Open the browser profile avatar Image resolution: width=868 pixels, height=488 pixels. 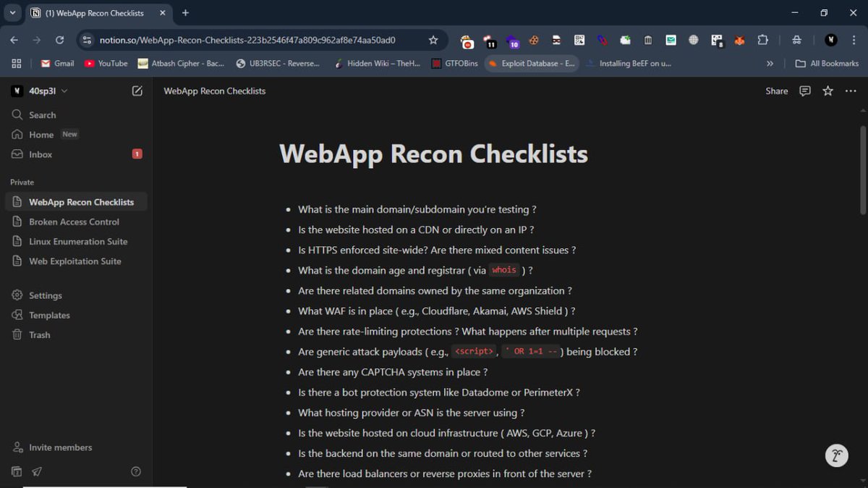(830, 41)
